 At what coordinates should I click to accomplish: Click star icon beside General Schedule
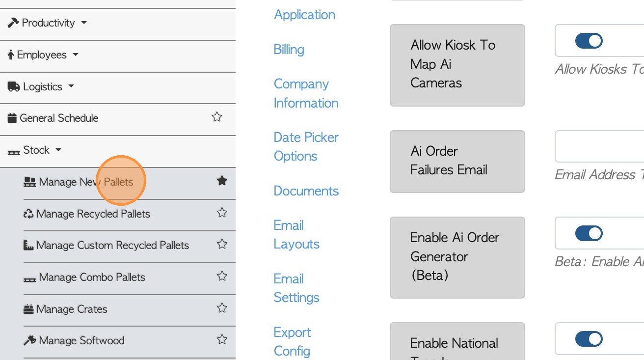click(x=216, y=117)
